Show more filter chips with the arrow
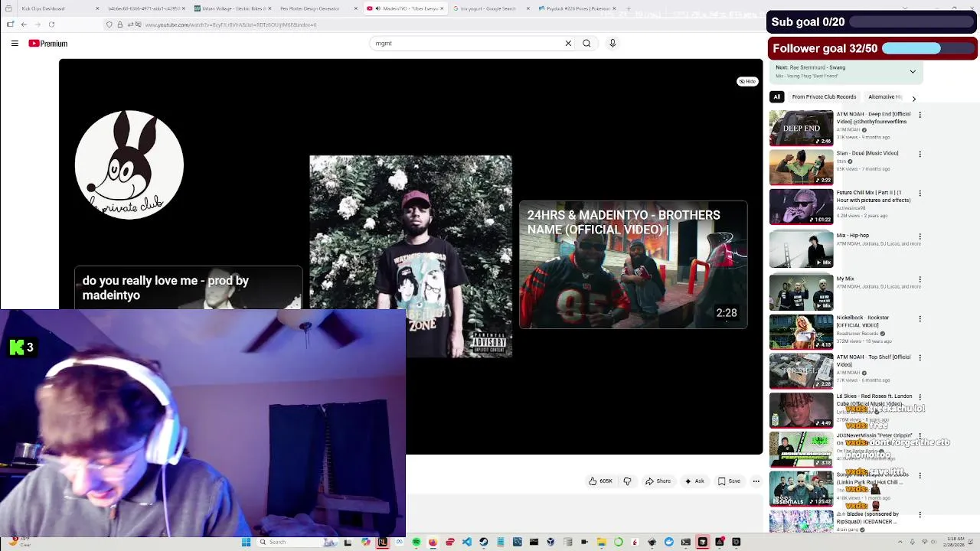The width and height of the screenshot is (980, 551). coord(913,98)
